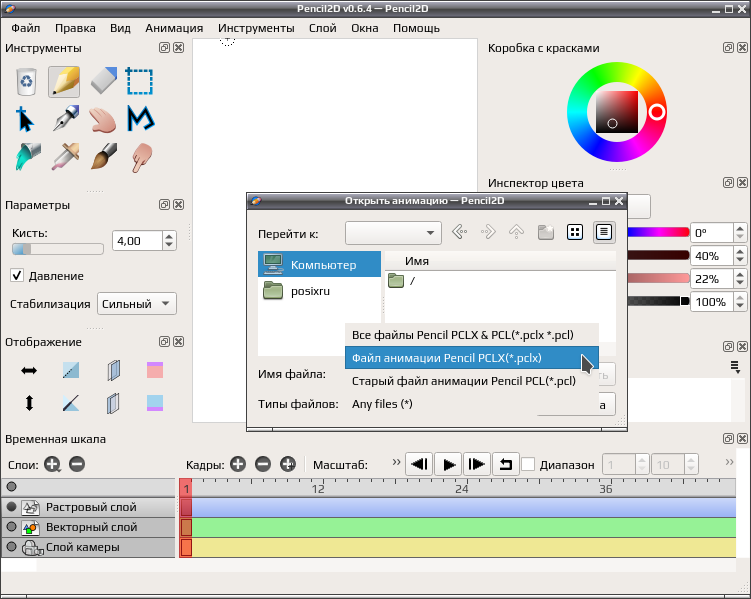This screenshot has height=599, width=751.
Task: Flip view vertically in Display panel
Action: coord(29,403)
